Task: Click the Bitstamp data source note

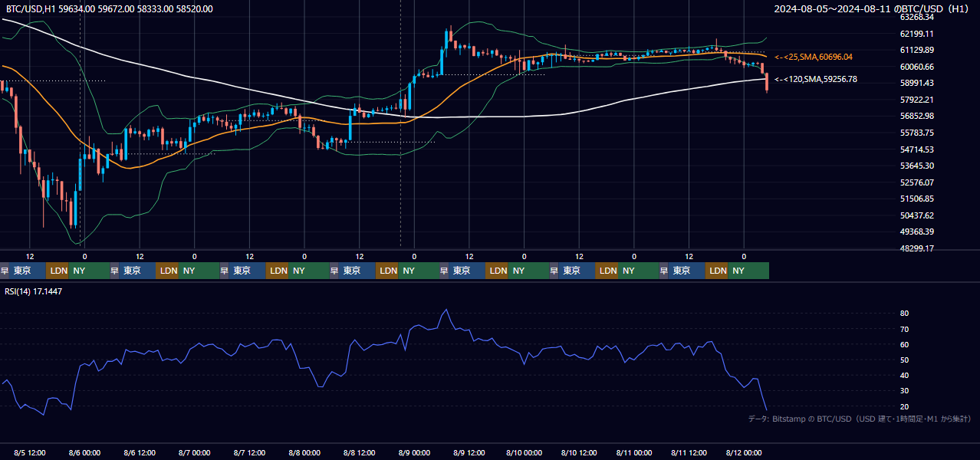Action: pyautogui.click(x=860, y=419)
